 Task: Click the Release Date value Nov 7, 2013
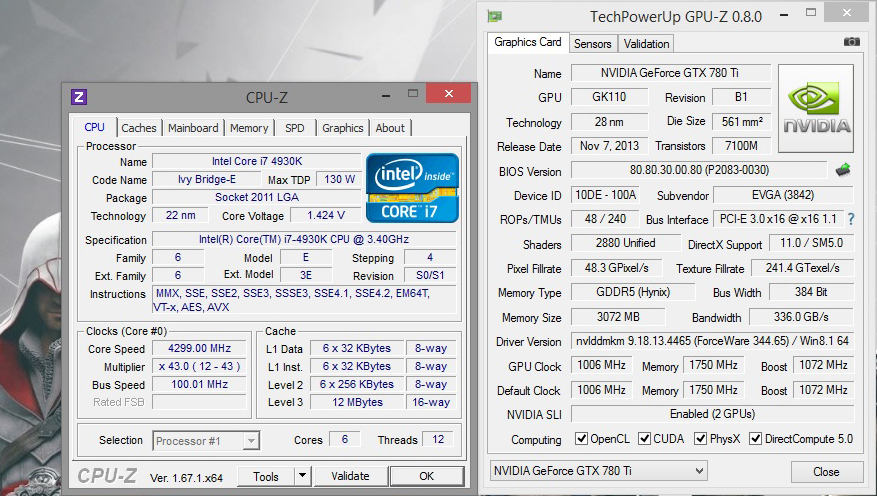coord(609,146)
